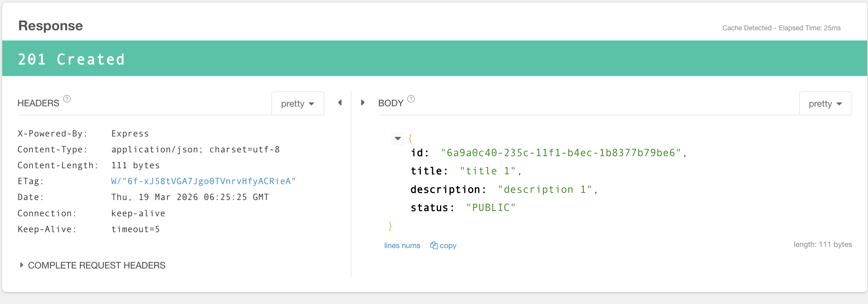This screenshot has height=304, width=868.
Task: Click the Cache Detected elapsed time text
Action: pyautogui.click(x=781, y=28)
